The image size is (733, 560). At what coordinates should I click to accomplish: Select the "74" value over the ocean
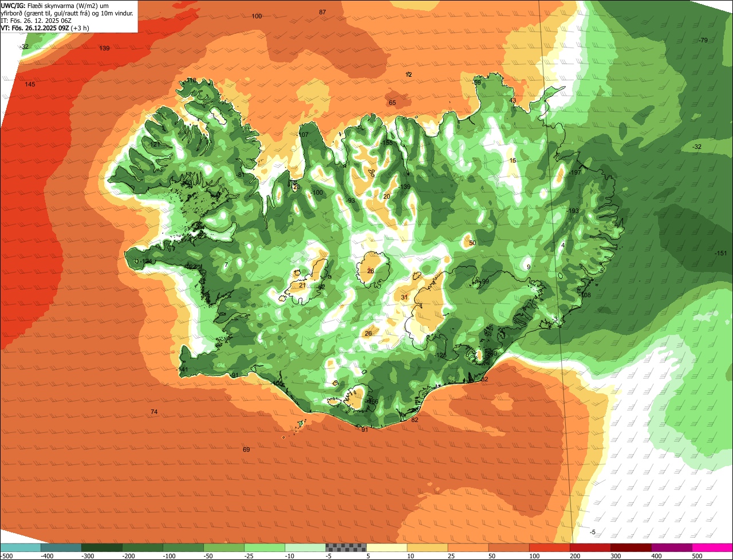154,412
